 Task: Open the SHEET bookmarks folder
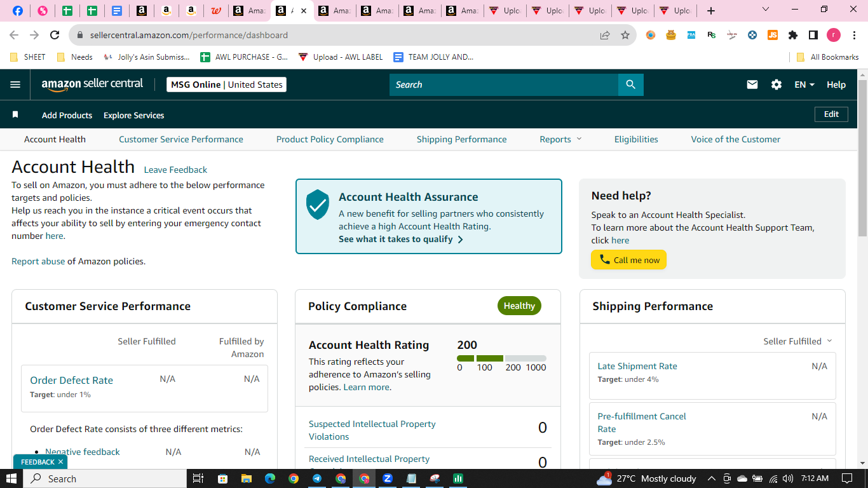[28, 57]
